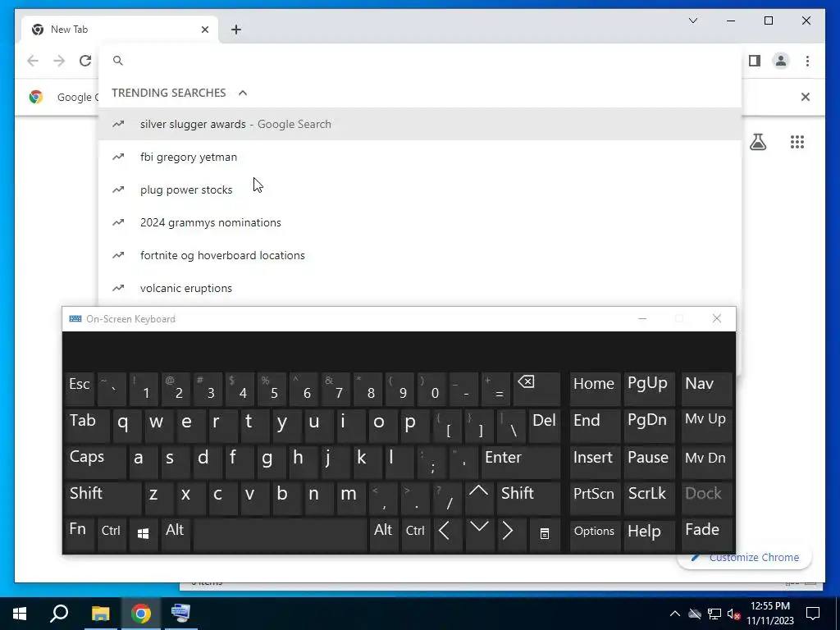840x630 pixels.
Task: Tap the Mv Dn key on the keyboard
Action: (706, 462)
